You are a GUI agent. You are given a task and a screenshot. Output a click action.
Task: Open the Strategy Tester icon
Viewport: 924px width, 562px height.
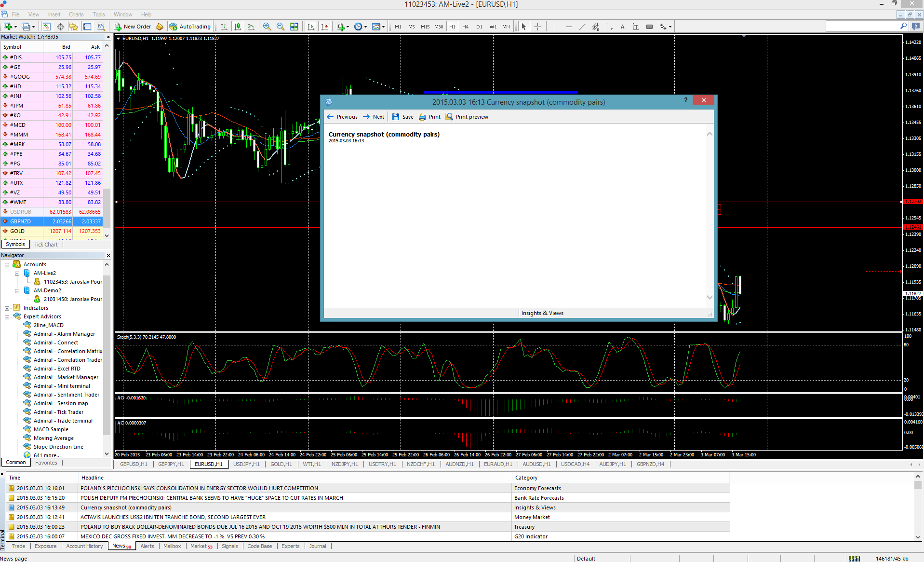pos(101,27)
